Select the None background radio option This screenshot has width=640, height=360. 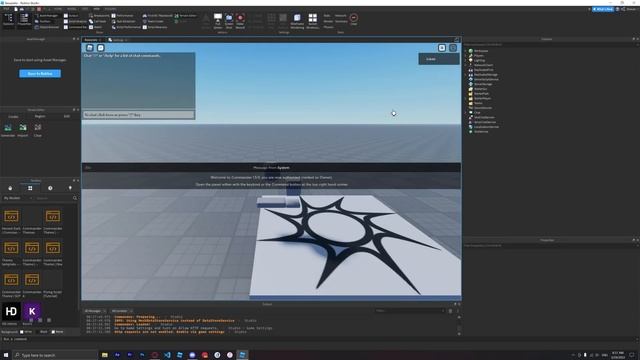53,332
